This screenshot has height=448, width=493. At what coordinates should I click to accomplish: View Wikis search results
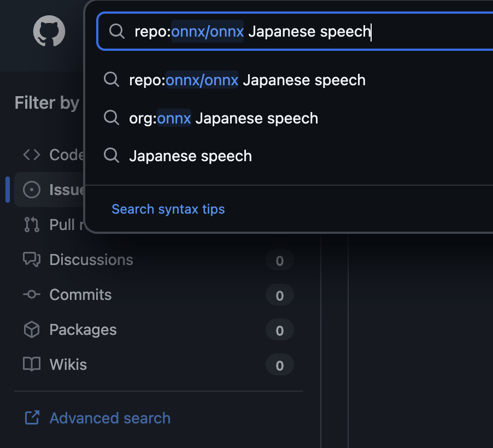tap(68, 364)
